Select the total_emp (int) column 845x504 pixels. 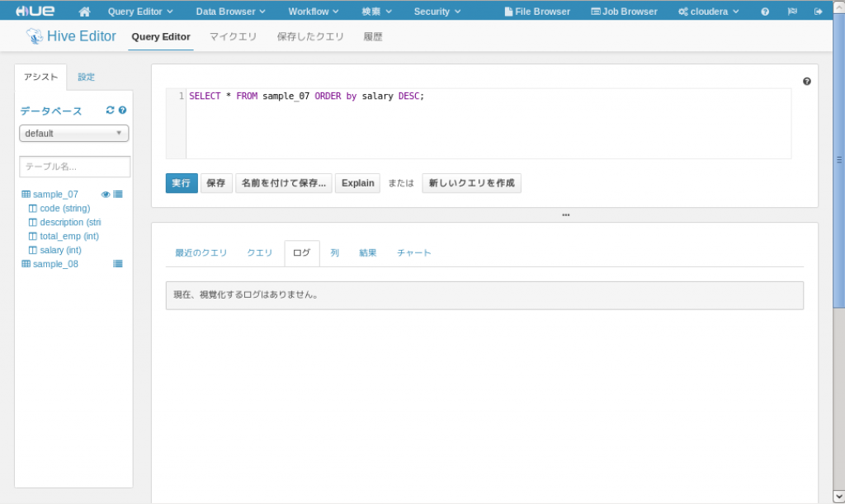pyautogui.click(x=69, y=237)
